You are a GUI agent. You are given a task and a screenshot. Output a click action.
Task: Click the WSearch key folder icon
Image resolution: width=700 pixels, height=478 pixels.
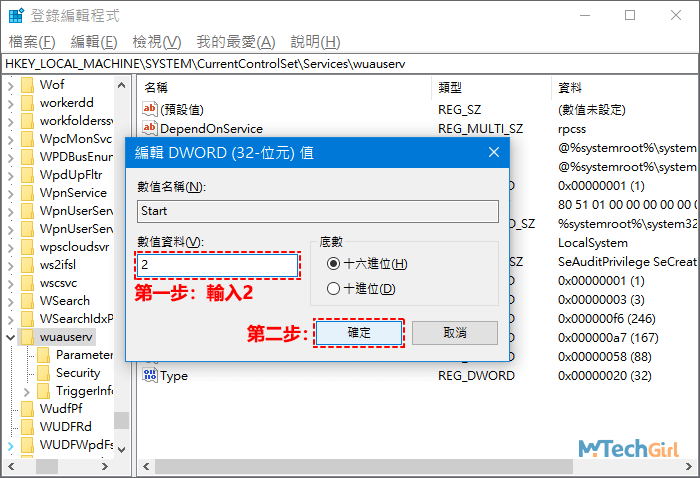[27, 301]
